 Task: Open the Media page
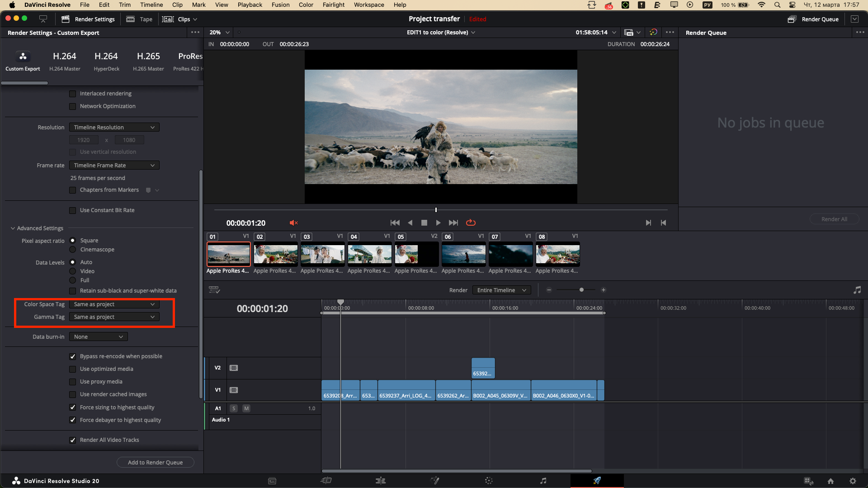pos(273,481)
